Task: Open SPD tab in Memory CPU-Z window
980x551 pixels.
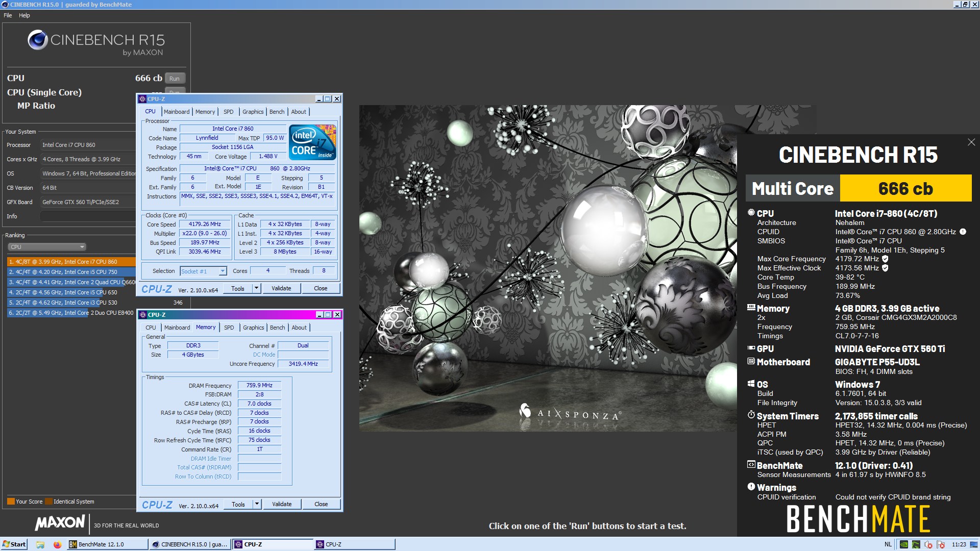Action: 229,328
